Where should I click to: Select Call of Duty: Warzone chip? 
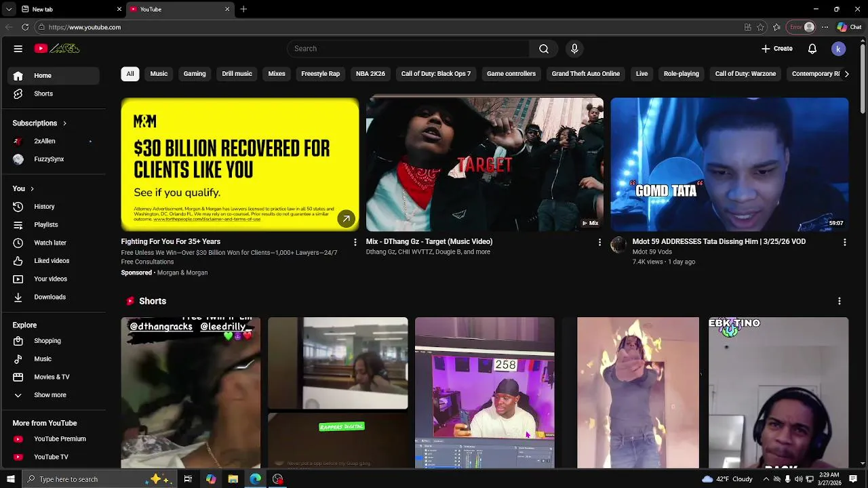745,74
